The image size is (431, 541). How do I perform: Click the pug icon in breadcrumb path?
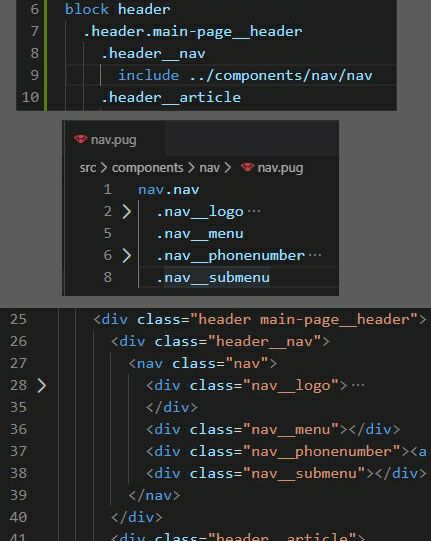(247, 167)
